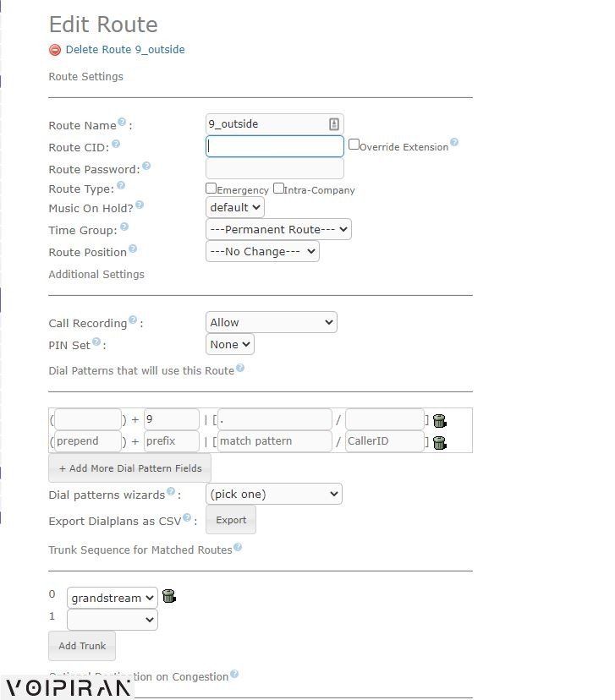Click the prefix field containing 9

(x=172, y=419)
